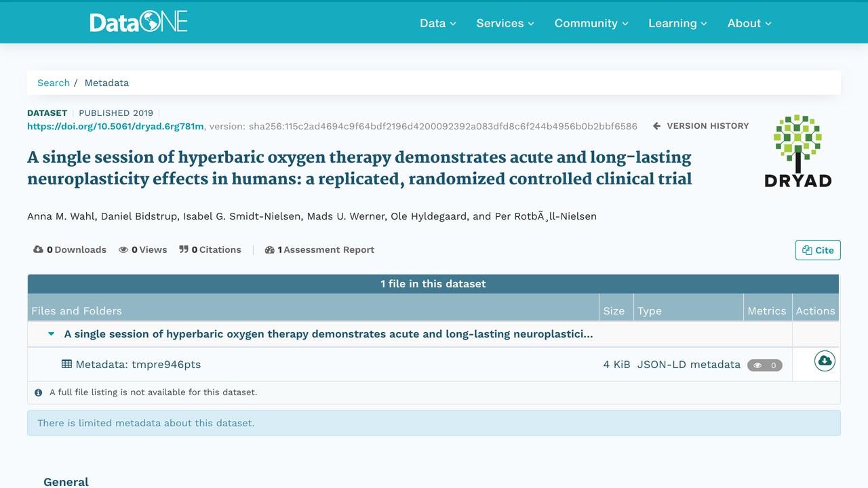Open the Version History link
The image size is (868, 488).
tap(701, 126)
